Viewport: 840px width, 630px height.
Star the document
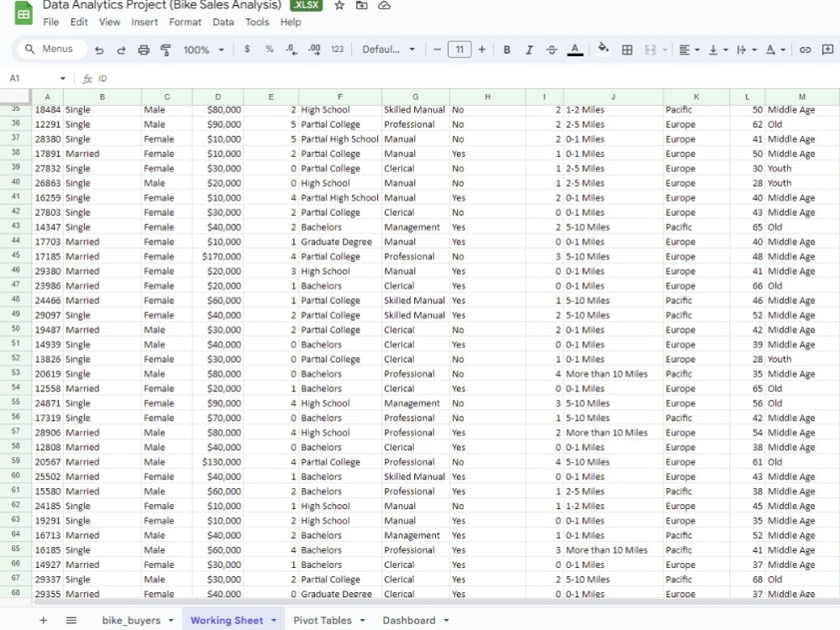pyautogui.click(x=339, y=5)
